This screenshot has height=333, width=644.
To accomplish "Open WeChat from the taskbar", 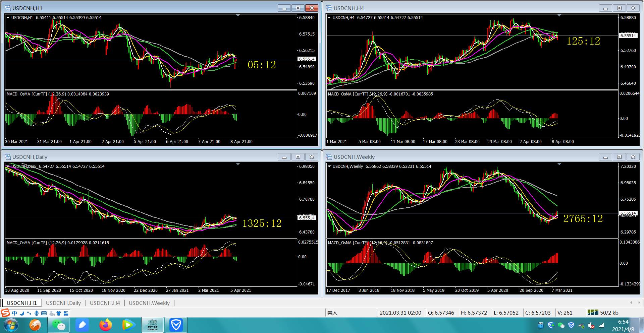I will (x=59, y=325).
